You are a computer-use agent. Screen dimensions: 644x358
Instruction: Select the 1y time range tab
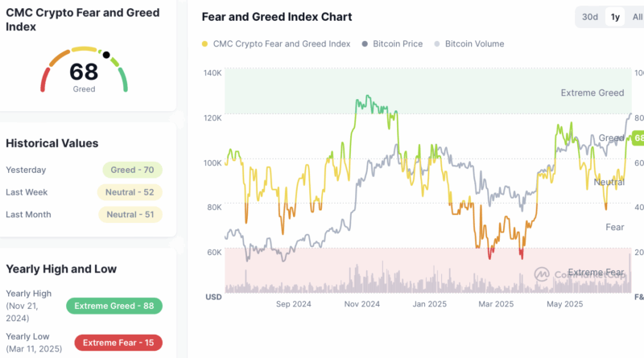tap(615, 17)
